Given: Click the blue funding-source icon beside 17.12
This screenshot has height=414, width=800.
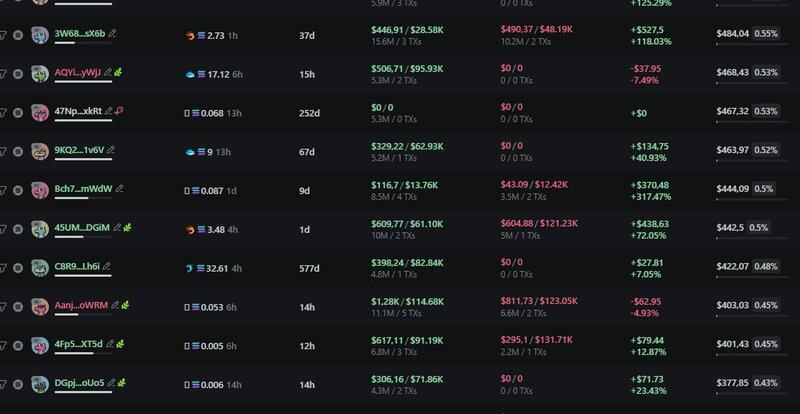Looking at the screenshot, I should click(190, 75).
